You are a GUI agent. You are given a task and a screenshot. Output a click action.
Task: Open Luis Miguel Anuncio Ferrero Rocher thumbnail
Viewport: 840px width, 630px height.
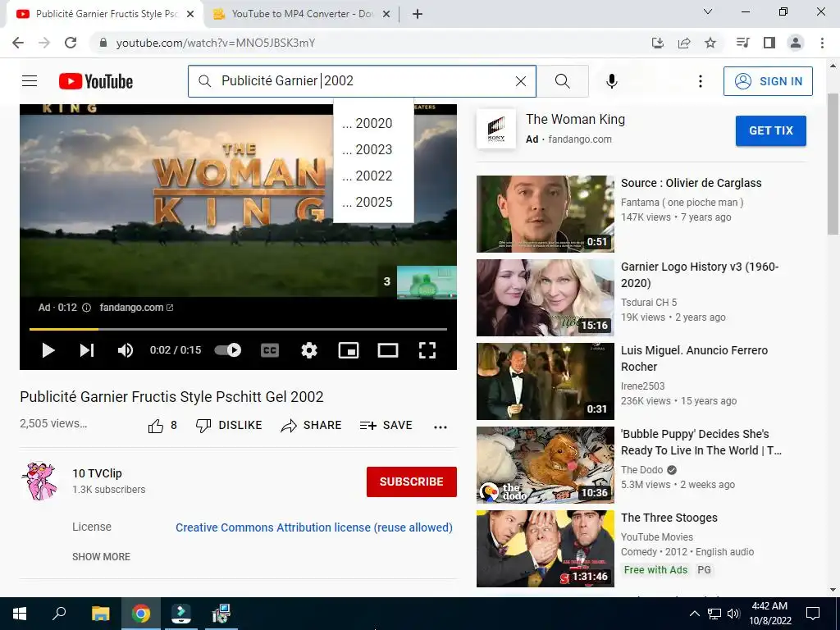coord(546,381)
